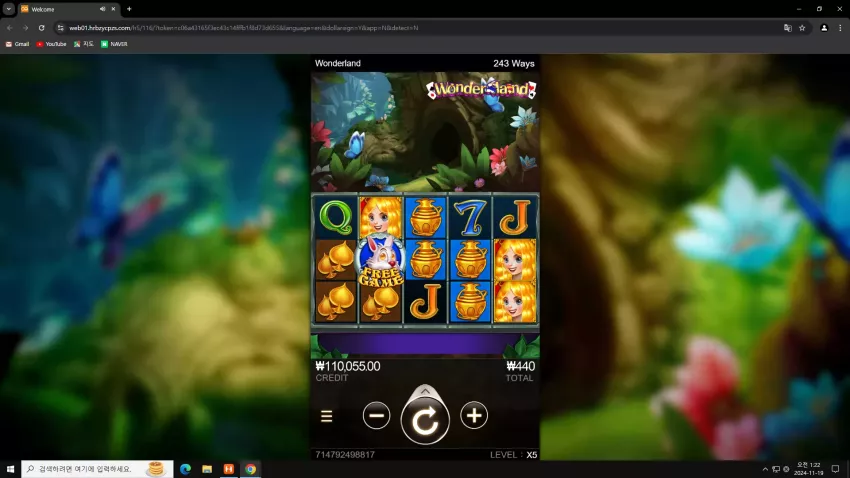Click the Windows taskbar search box
850x478 pixels.
(98, 469)
